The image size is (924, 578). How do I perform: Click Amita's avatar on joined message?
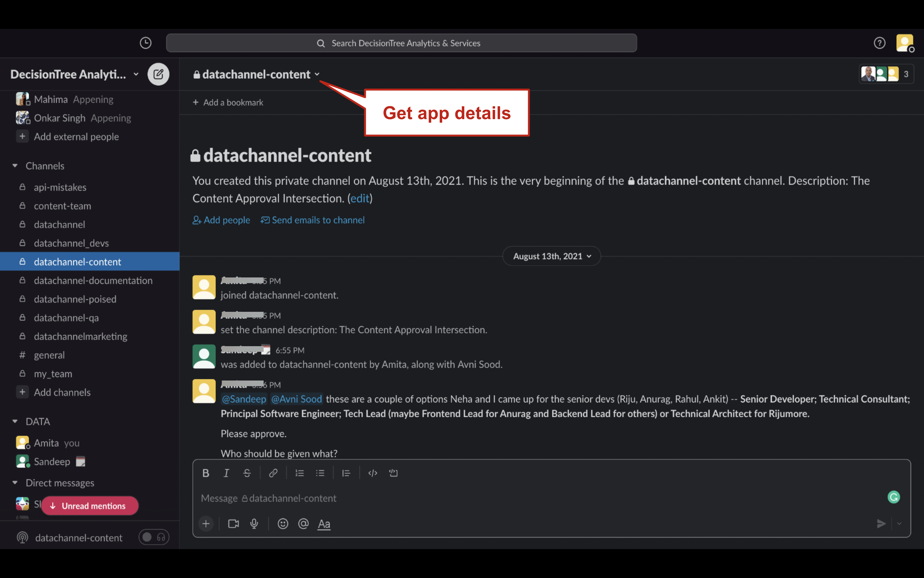coord(204,287)
